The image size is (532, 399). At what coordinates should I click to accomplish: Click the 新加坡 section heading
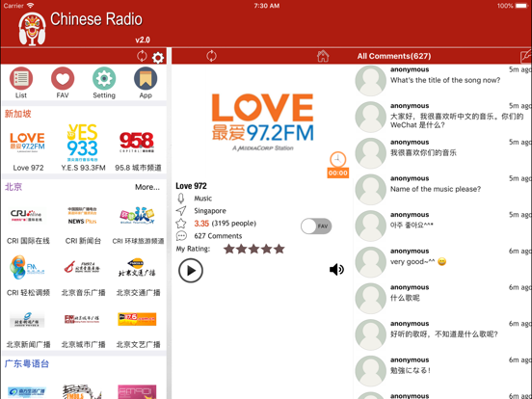[18, 114]
